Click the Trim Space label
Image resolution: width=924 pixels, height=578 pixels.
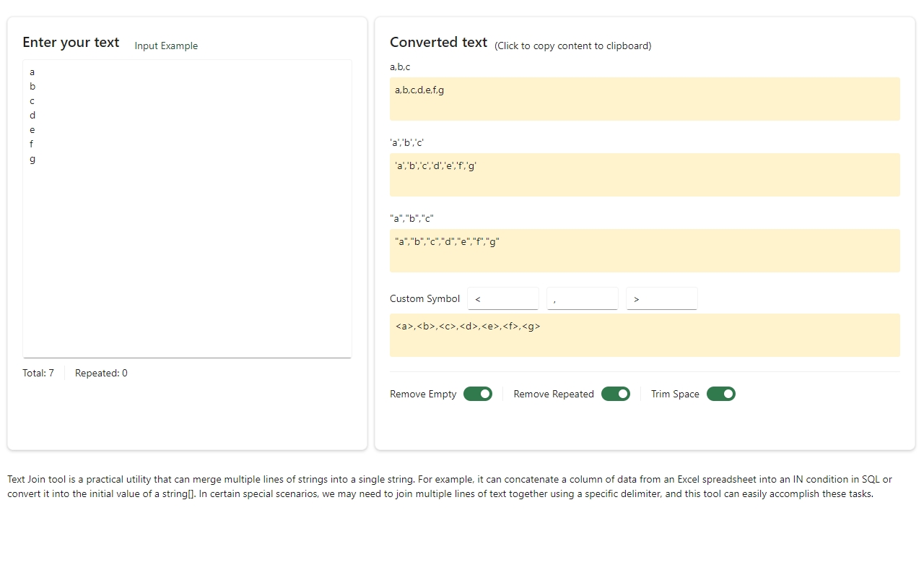tap(675, 394)
